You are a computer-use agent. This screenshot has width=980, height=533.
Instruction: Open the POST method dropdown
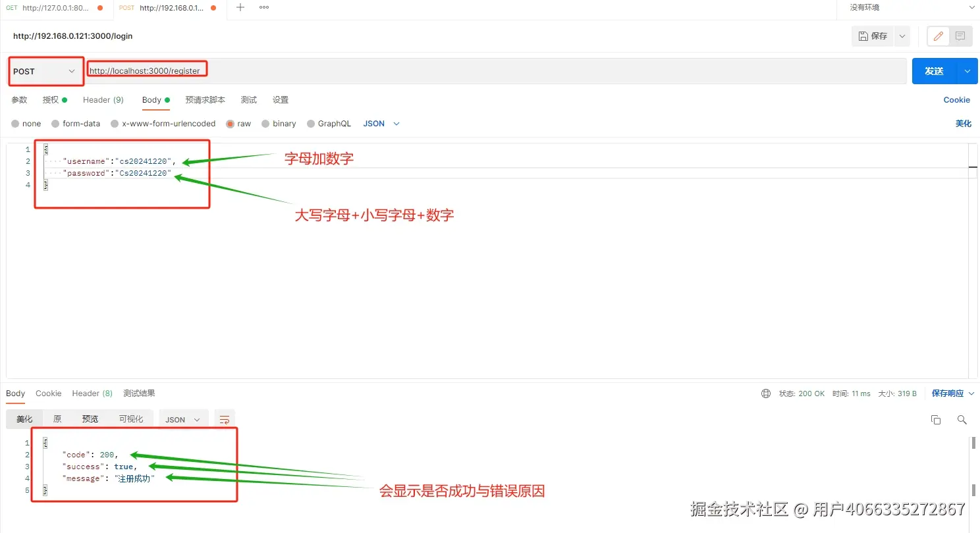[x=45, y=71]
